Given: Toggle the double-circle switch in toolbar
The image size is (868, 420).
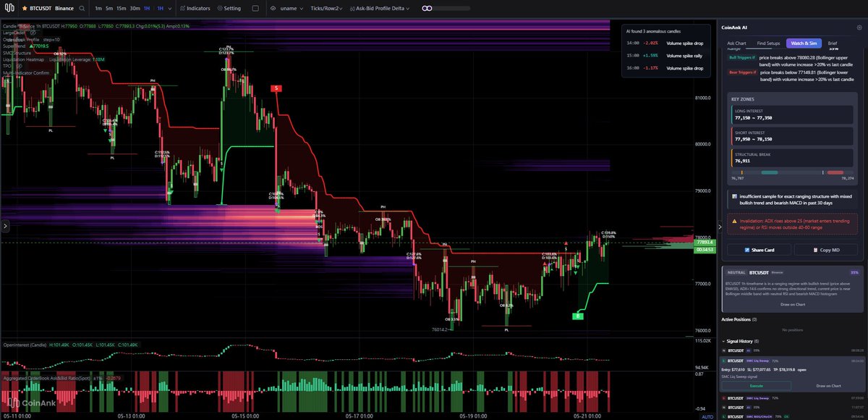Looking at the screenshot, I should tap(427, 8).
